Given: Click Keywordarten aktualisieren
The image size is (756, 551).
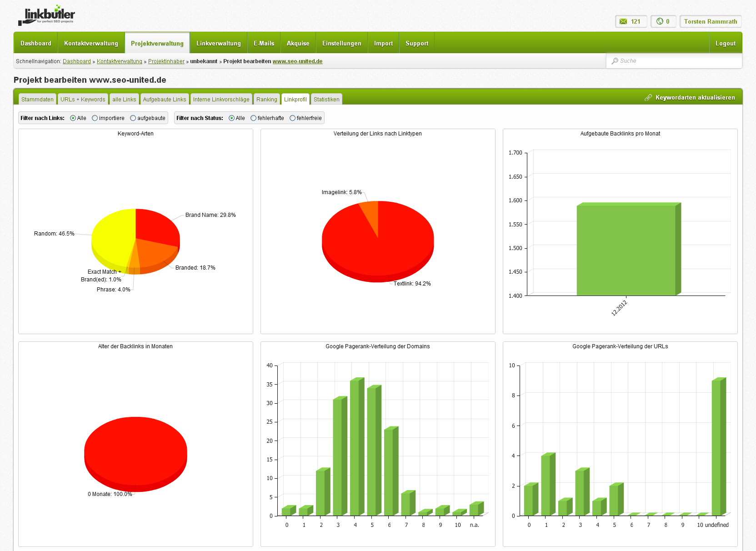Looking at the screenshot, I should coord(695,98).
